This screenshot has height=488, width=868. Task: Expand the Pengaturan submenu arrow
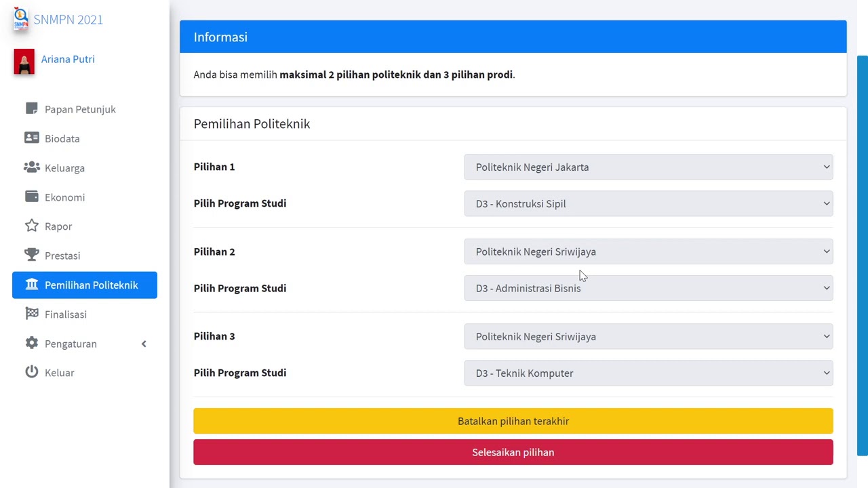144,344
